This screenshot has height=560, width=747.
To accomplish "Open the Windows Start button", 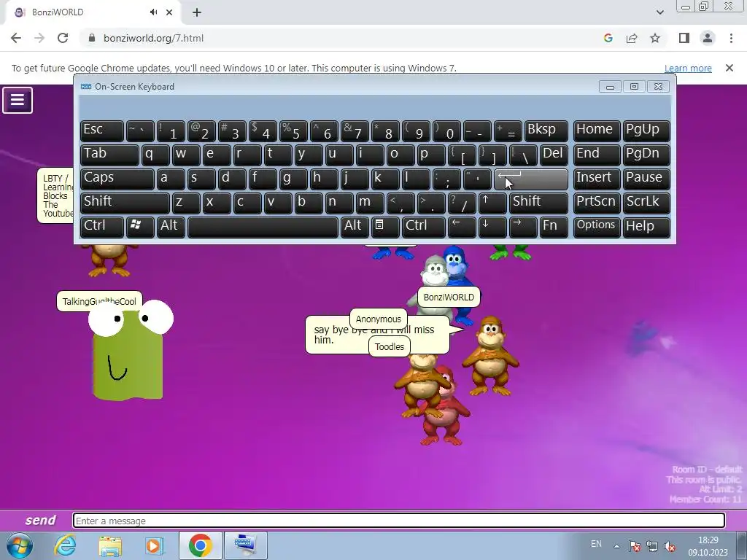I will (x=20, y=545).
